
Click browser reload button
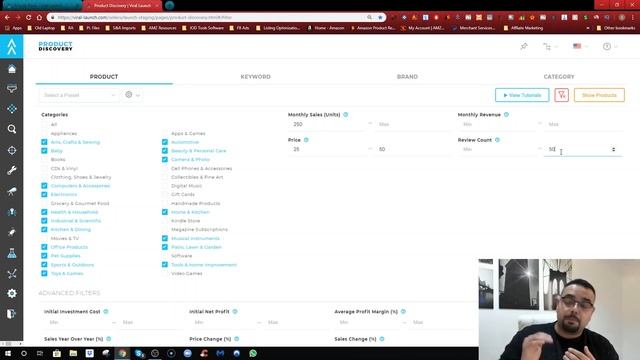(x=28, y=18)
